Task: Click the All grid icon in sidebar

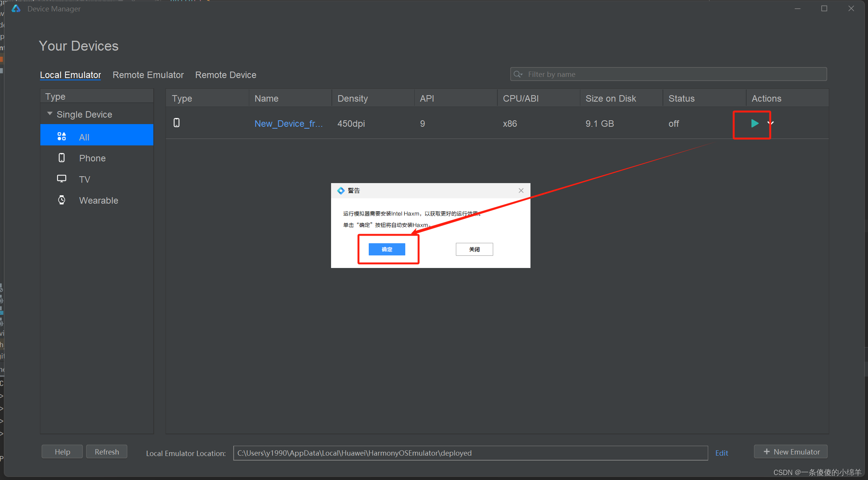Action: pos(62,137)
